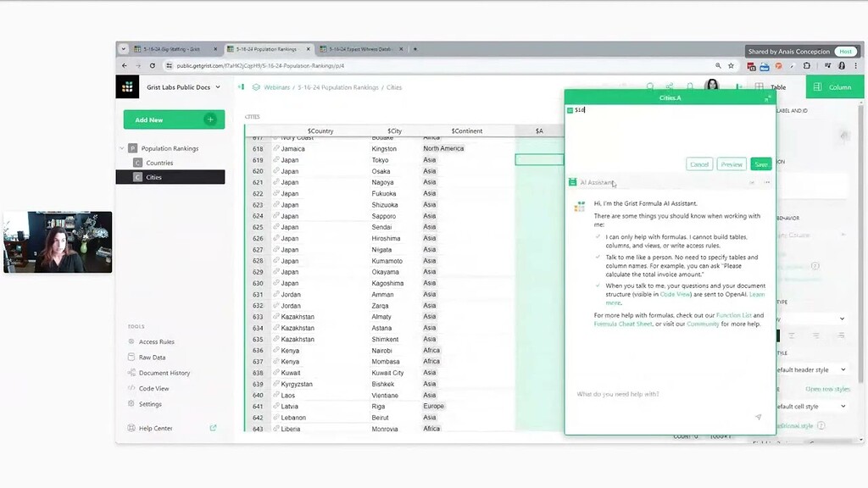Screen dimensions: 868x488
Task: Toggle left text alignment in the panel
Action: click(x=792, y=335)
